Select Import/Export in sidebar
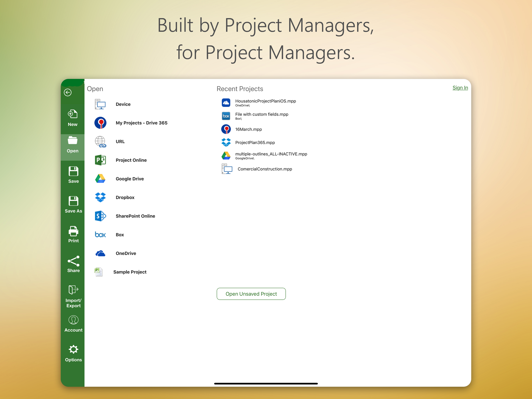The height and width of the screenshot is (399, 532). coord(73,296)
